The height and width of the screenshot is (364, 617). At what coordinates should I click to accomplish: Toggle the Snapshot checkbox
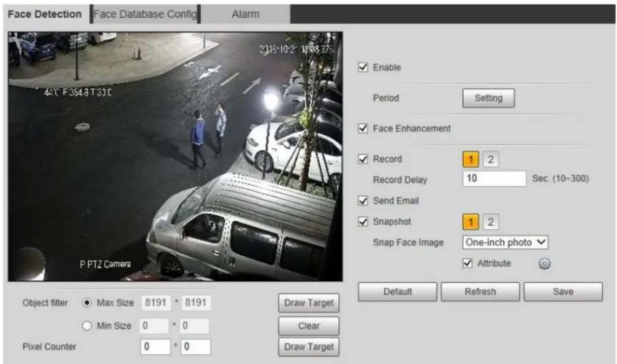(363, 221)
